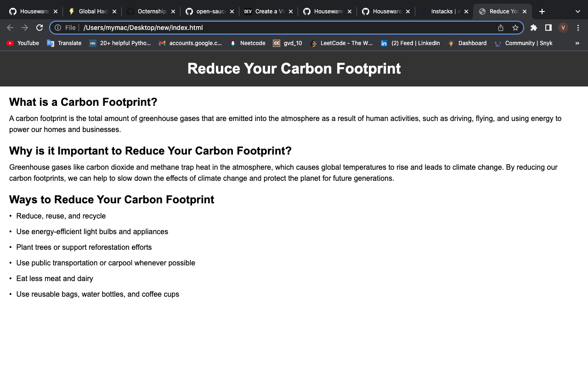This screenshot has height=368, width=588.
Task: Click the forward navigation arrow
Action: tap(25, 28)
